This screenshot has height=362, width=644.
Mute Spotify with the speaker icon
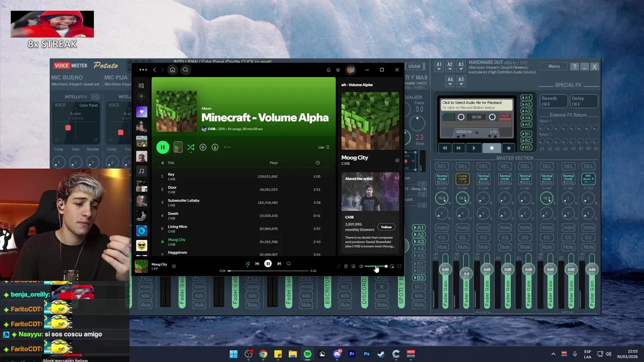[361, 266]
